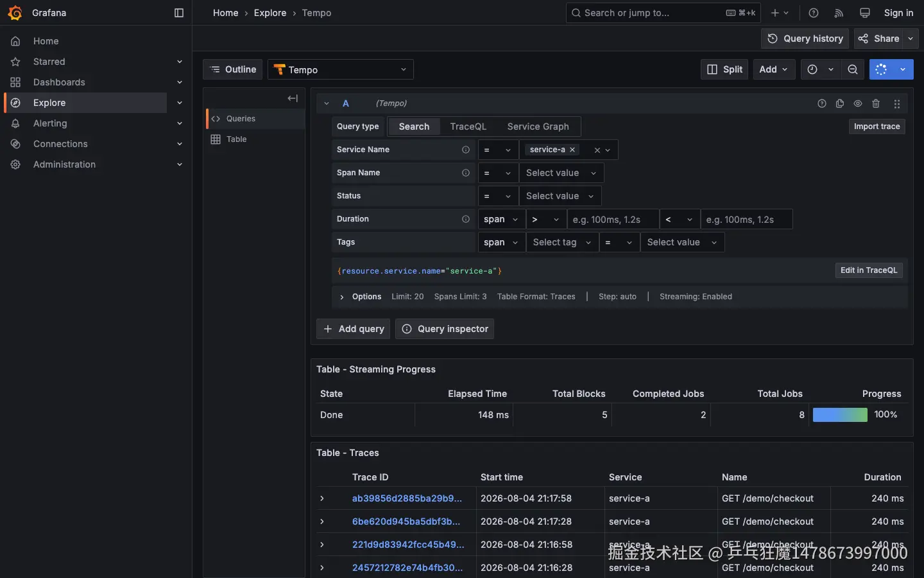Expand the Starred section chevron
The height and width of the screenshot is (578, 924).
coord(180,62)
